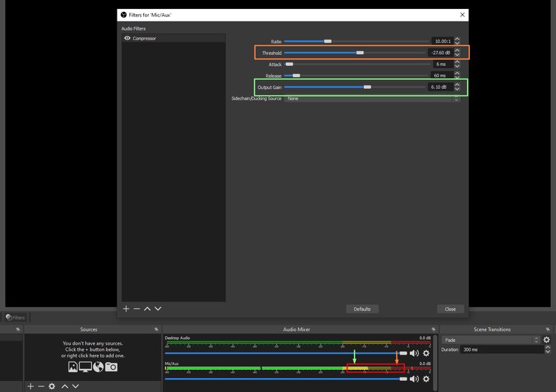Mute Mic/Aux speaker icon
Image resolution: width=556 pixels, height=392 pixels.
[414, 379]
